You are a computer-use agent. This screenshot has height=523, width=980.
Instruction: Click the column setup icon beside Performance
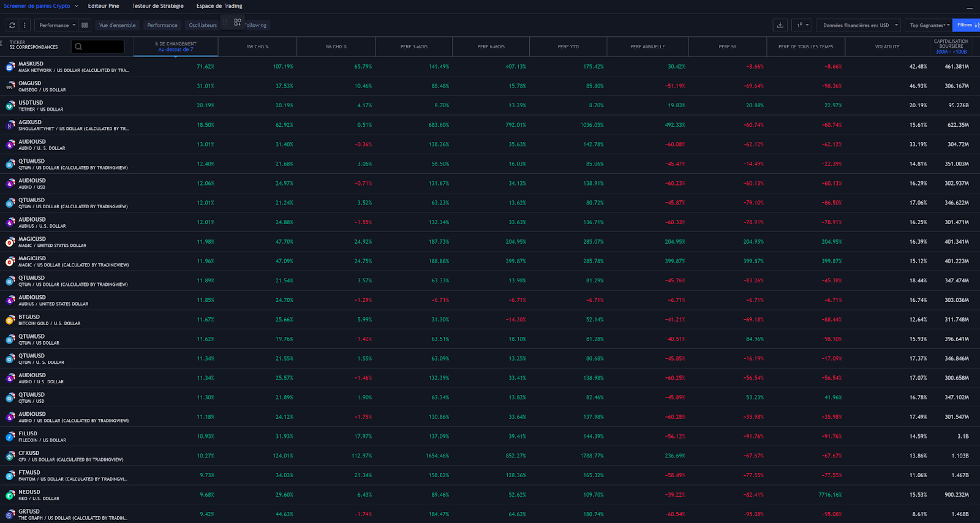[85, 25]
